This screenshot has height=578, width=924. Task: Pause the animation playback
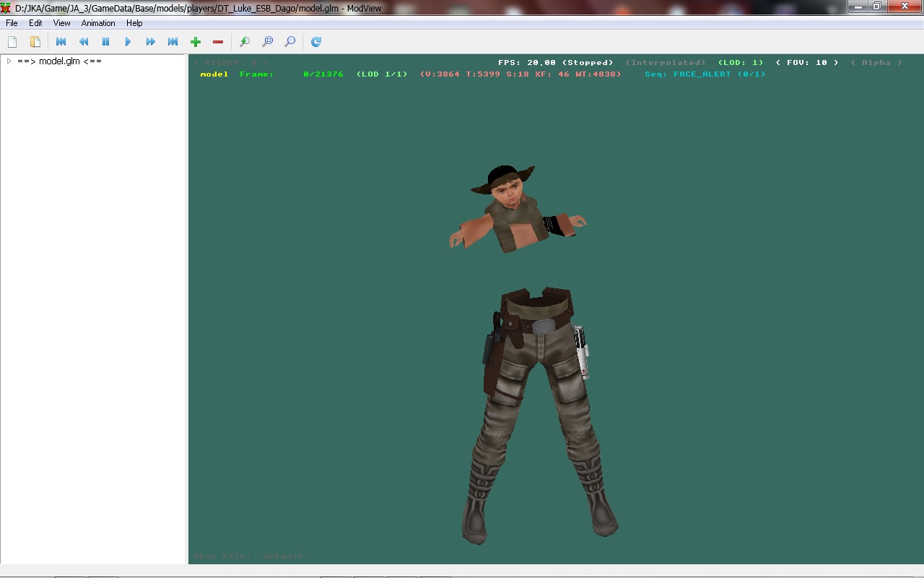click(106, 42)
